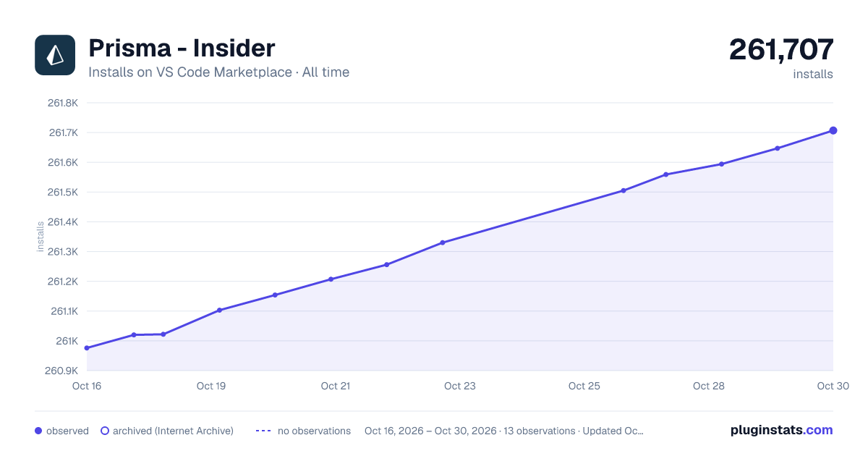Click the data point near Oct 21
Screen dimensions: 868x456
tap(331, 279)
